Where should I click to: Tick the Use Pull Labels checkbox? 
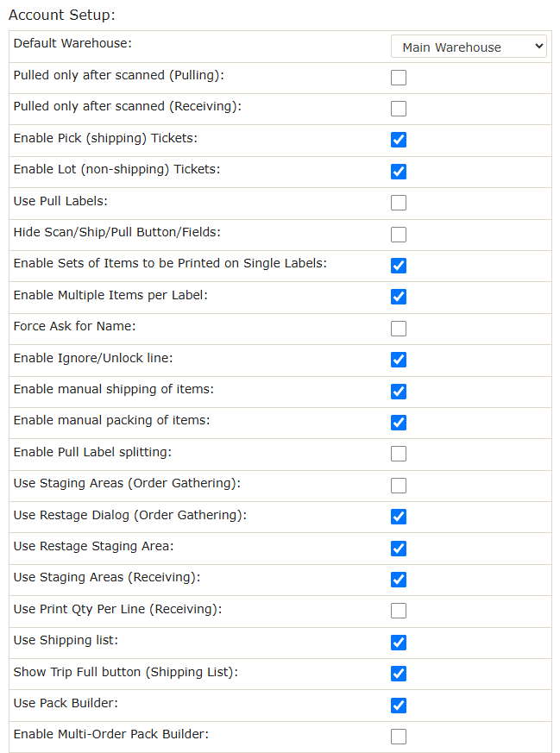pyautogui.click(x=398, y=203)
